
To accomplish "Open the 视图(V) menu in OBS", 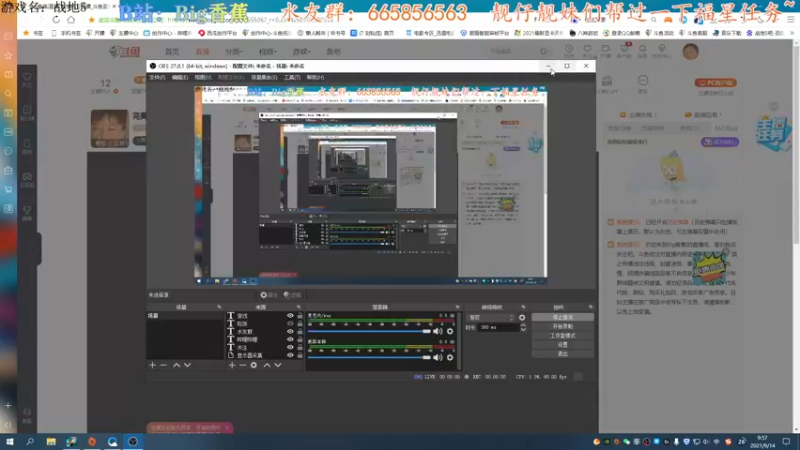I will [x=203, y=78].
